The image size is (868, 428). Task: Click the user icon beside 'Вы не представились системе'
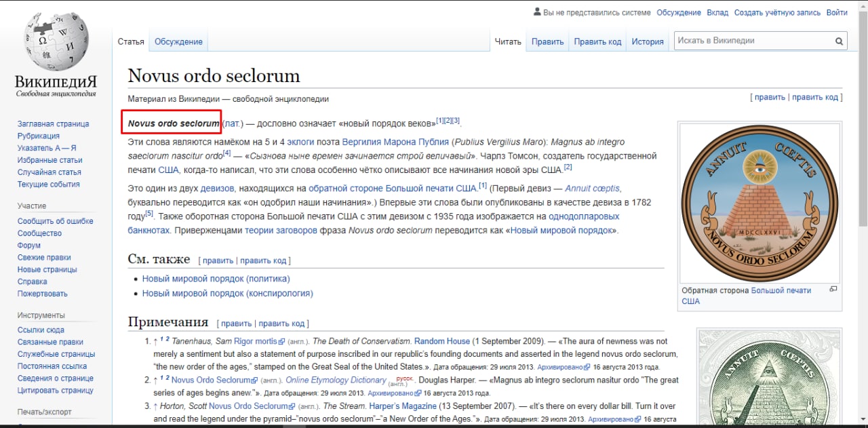coord(538,12)
